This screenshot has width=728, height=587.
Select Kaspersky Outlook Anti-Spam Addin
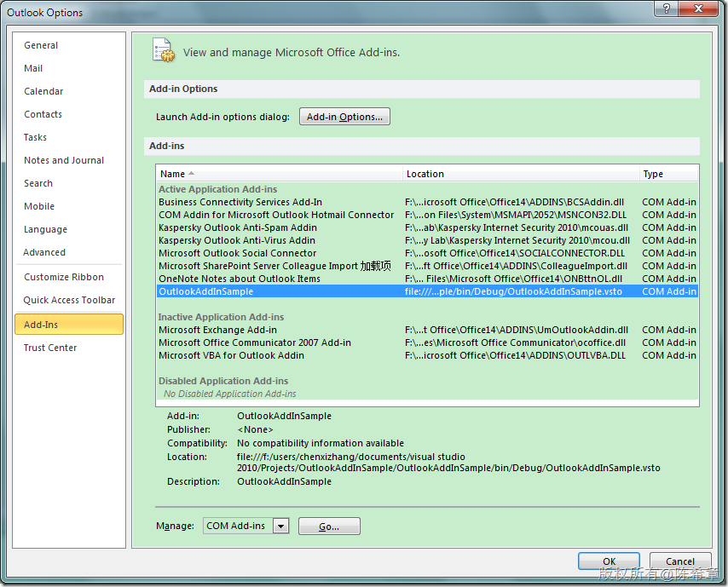pos(427,227)
